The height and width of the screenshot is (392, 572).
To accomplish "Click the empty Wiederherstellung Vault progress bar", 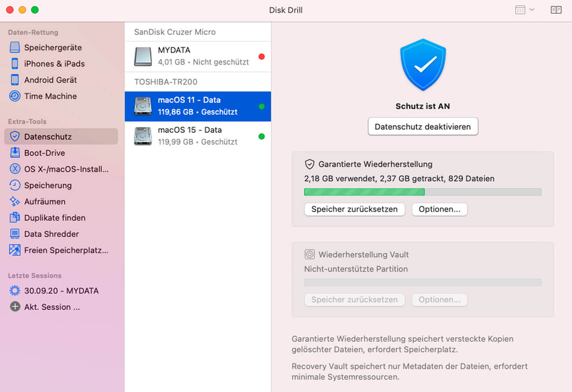I will pyautogui.click(x=423, y=282).
